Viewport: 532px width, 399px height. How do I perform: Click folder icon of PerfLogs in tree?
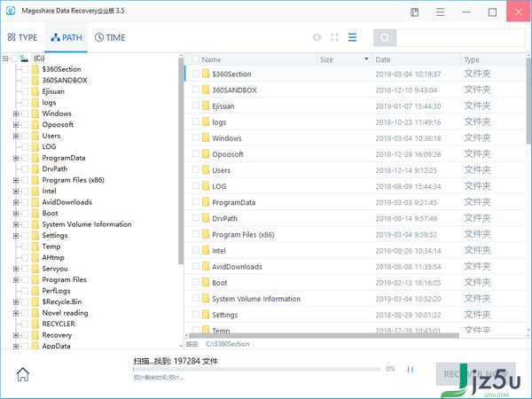[35, 291]
